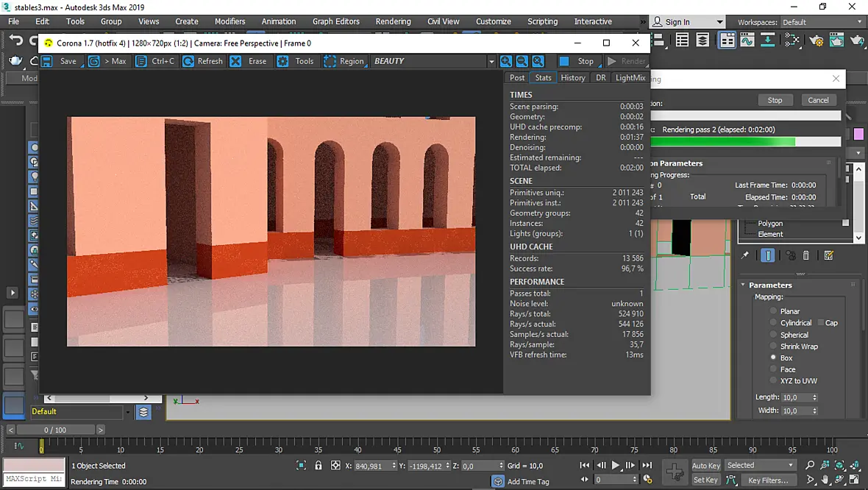Click the Width spinner arrows

click(x=814, y=411)
